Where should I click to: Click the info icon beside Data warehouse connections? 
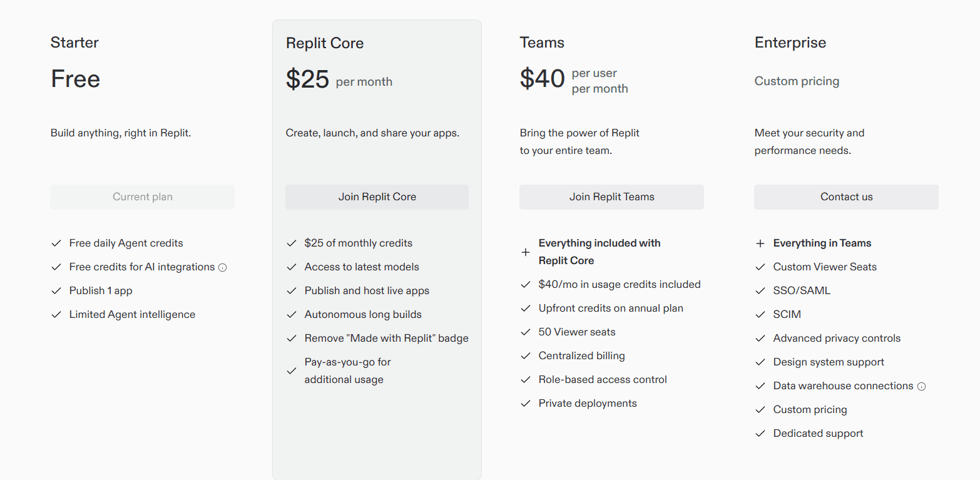pyautogui.click(x=921, y=386)
